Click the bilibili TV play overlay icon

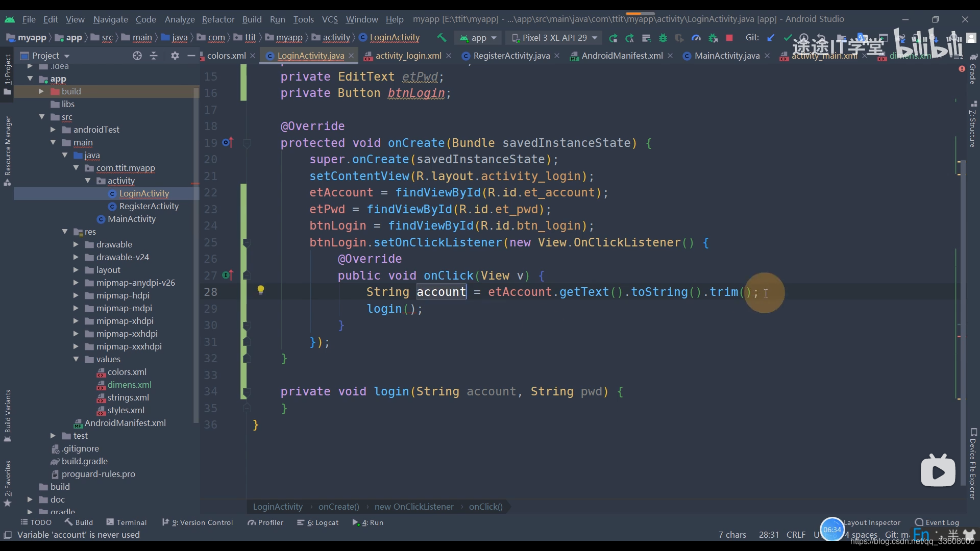(938, 470)
